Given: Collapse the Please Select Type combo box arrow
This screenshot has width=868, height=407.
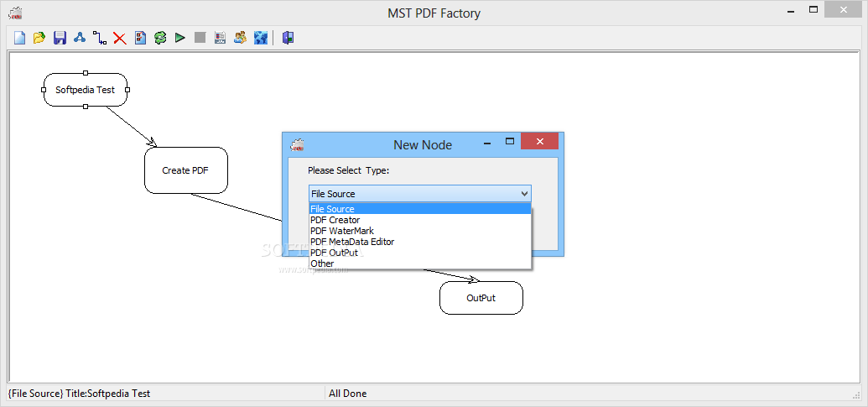Looking at the screenshot, I should [x=524, y=194].
